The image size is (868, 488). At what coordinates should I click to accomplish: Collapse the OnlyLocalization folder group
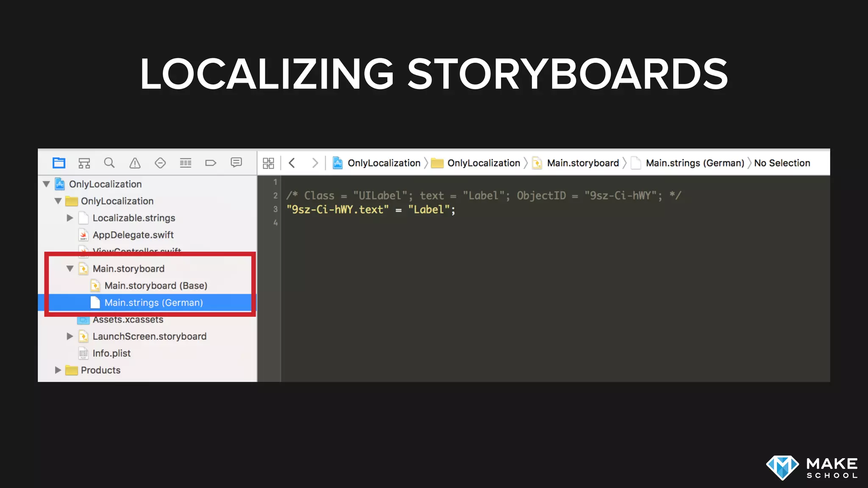(58, 201)
